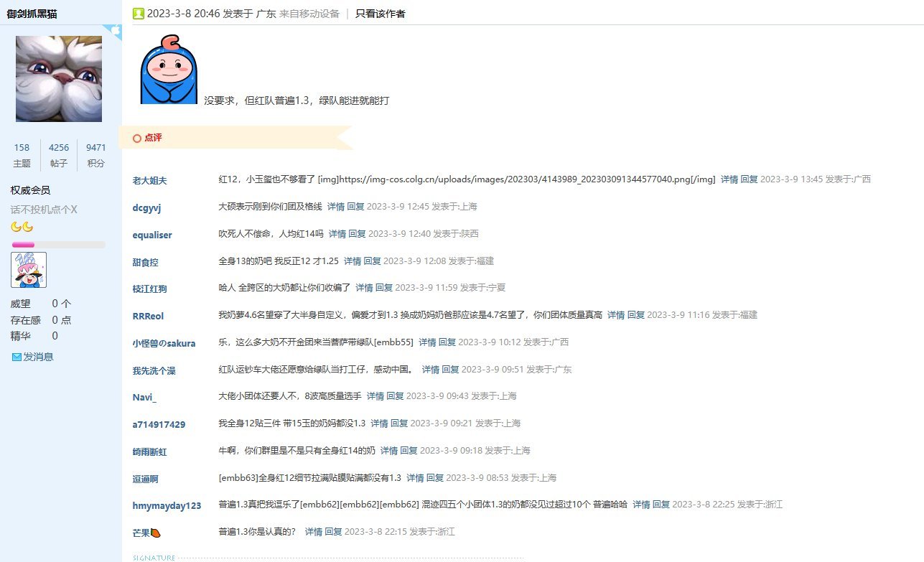This screenshot has height=562, width=924.
Task: Click the second crescent moon medal icon
Action: [x=27, y=226]
